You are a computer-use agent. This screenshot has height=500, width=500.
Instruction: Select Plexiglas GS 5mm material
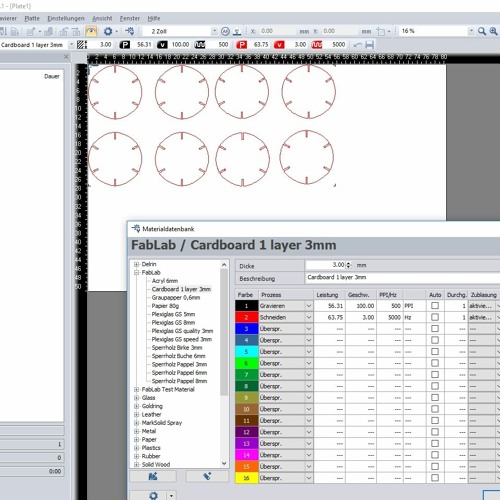(x=173, y=314)
